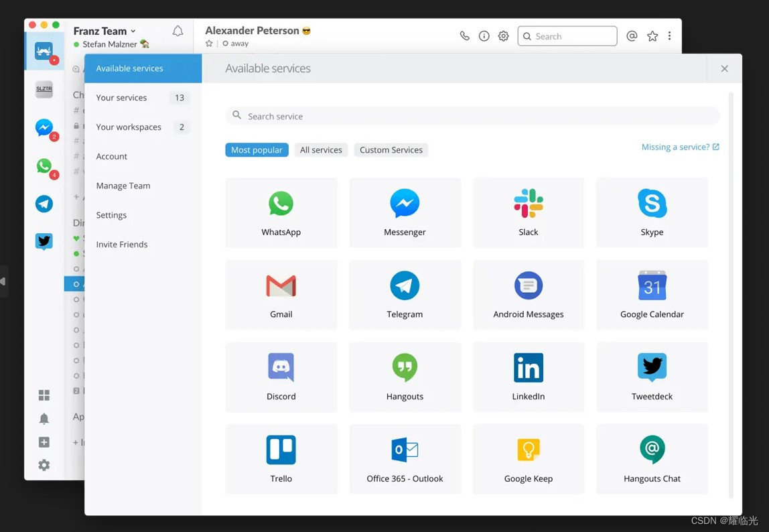Viewport: 769px width, 532px height.
Task: Open Settings menu item
Action: (143, 215)
